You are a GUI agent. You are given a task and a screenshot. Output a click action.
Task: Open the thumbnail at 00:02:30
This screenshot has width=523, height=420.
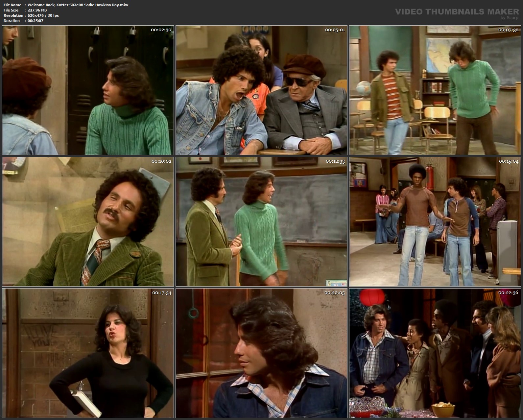pos(88,90)
